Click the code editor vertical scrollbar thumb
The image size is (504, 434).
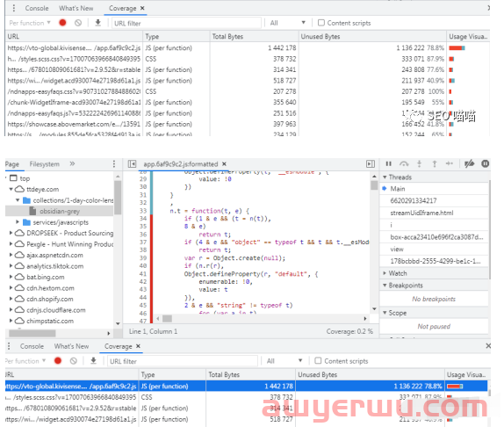374,185
